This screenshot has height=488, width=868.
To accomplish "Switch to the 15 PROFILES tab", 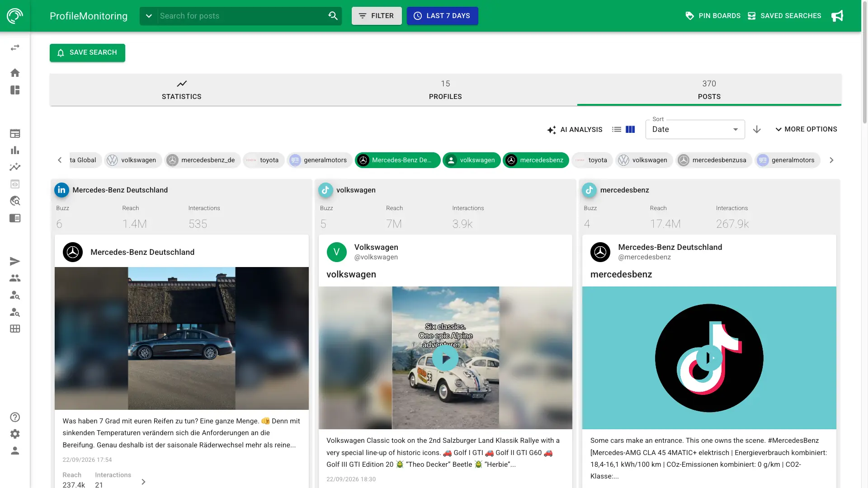I will click(x=445, y=90).
